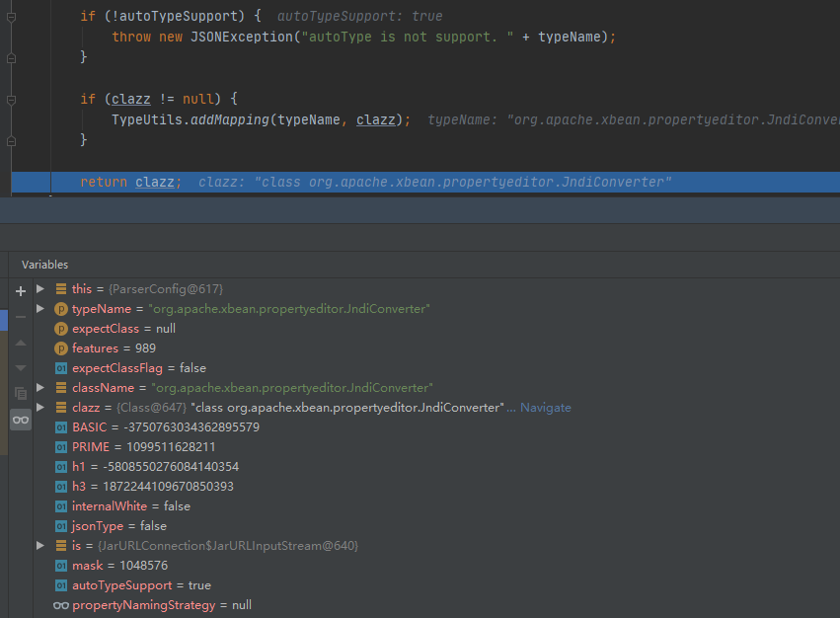Expand the typeName variable node
This screenshot has height=618, width=840.
tap(40, 309)
